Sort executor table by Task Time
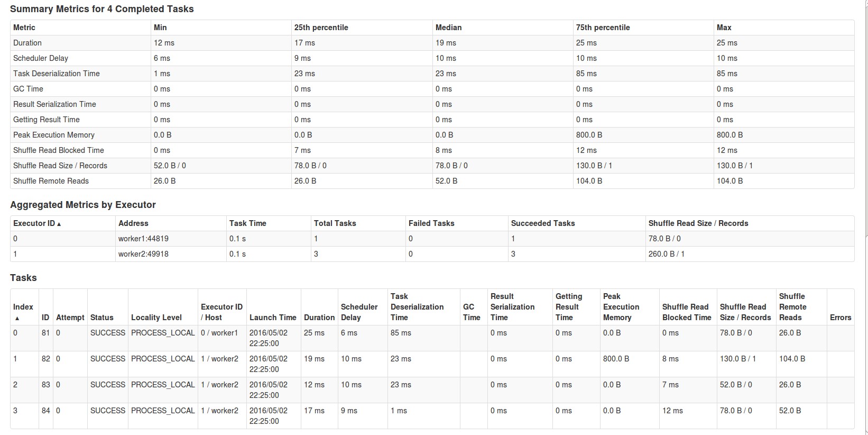868x435 pixels. [247, 223]
